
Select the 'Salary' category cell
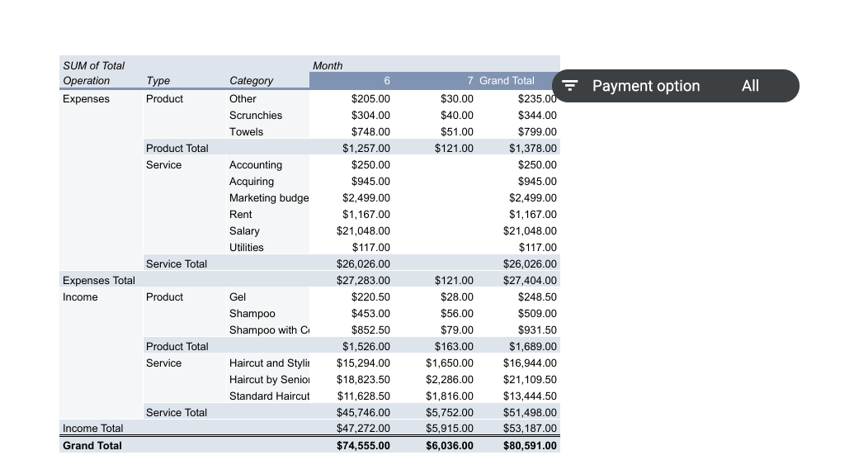(244, 230)
